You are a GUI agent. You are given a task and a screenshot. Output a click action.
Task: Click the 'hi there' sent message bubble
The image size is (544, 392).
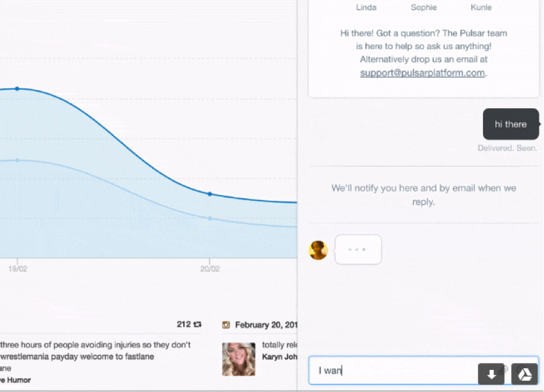[510, 124]
